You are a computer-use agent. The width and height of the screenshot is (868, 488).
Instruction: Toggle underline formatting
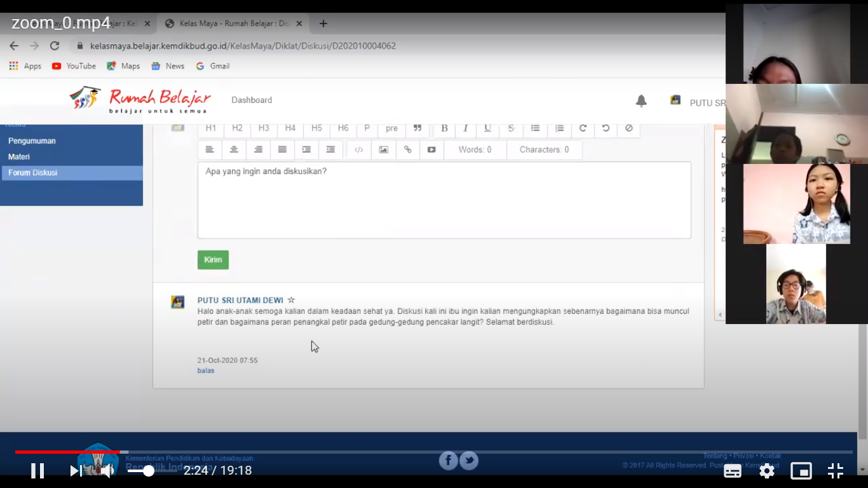[x=487, y=128]
